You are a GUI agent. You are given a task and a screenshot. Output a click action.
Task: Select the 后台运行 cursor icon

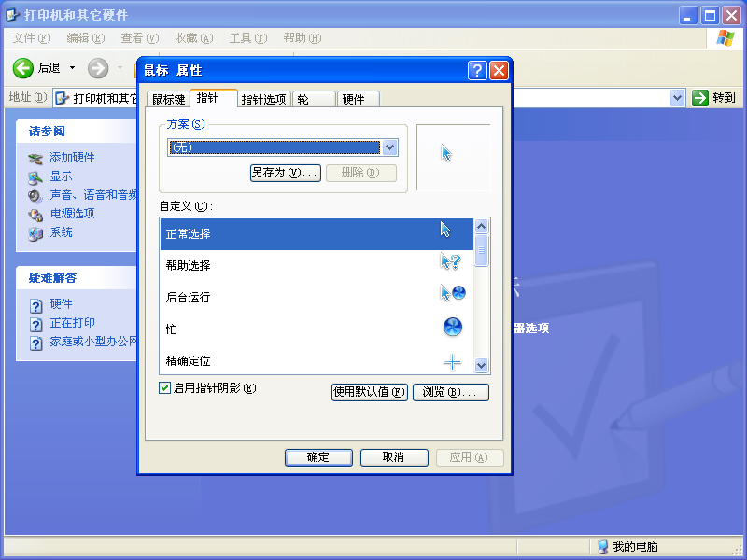click(452, 294)
